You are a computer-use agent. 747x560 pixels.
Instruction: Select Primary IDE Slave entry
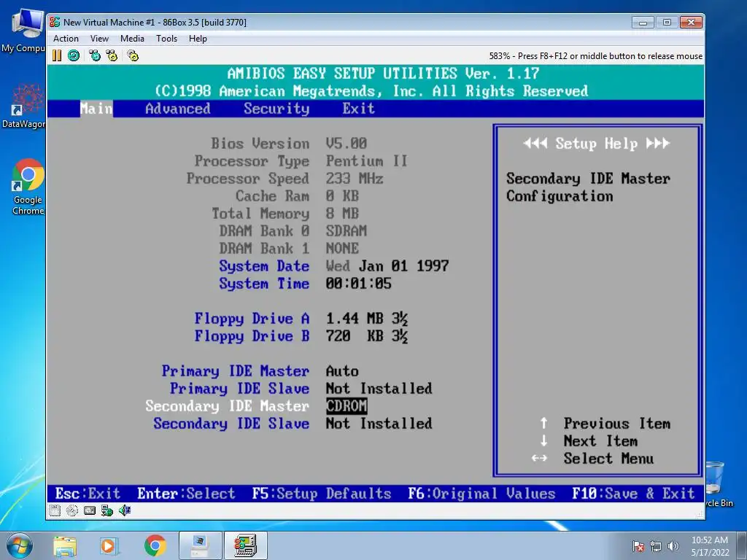239,388
